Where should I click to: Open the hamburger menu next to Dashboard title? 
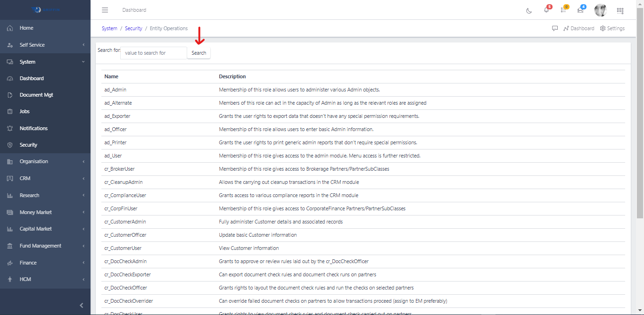(x=105, y=9)
